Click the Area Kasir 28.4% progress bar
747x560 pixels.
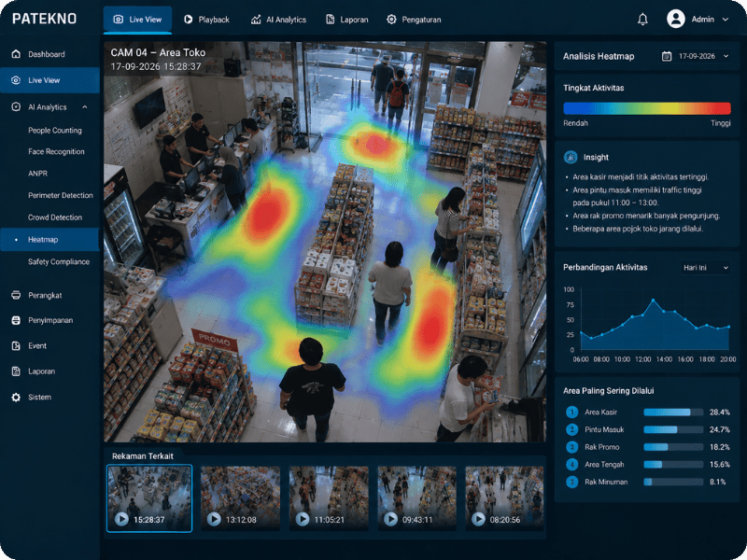click(x=673, y=413)
